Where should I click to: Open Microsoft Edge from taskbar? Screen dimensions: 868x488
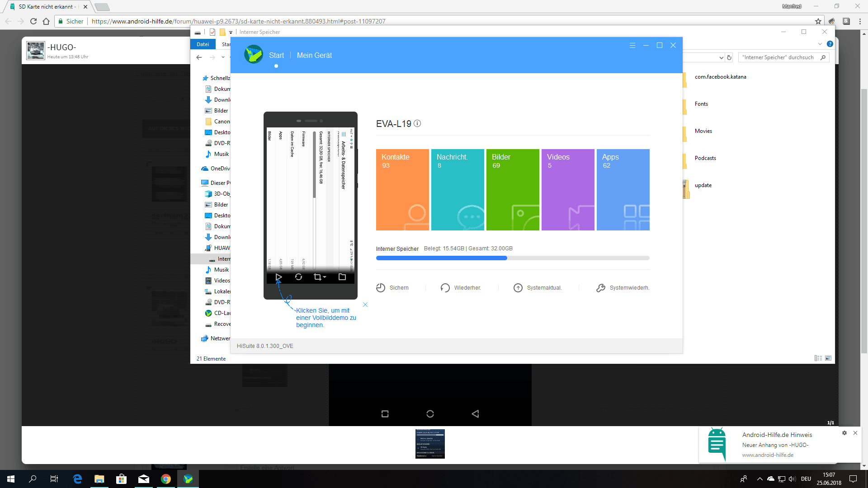[77, 479]
